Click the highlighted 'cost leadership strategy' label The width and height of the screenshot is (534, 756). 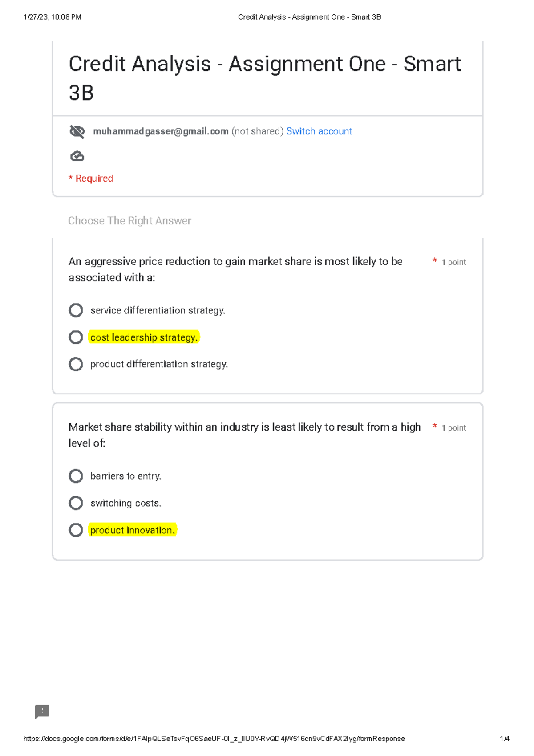144,337
